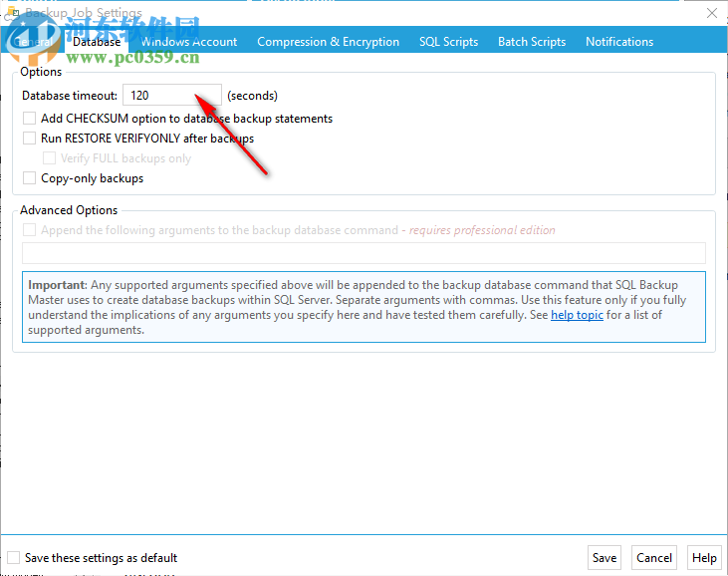The image size is (728, 576).
Task: Toggle Verify FULL backups only checkbox
Action: [x=49, y=158]
